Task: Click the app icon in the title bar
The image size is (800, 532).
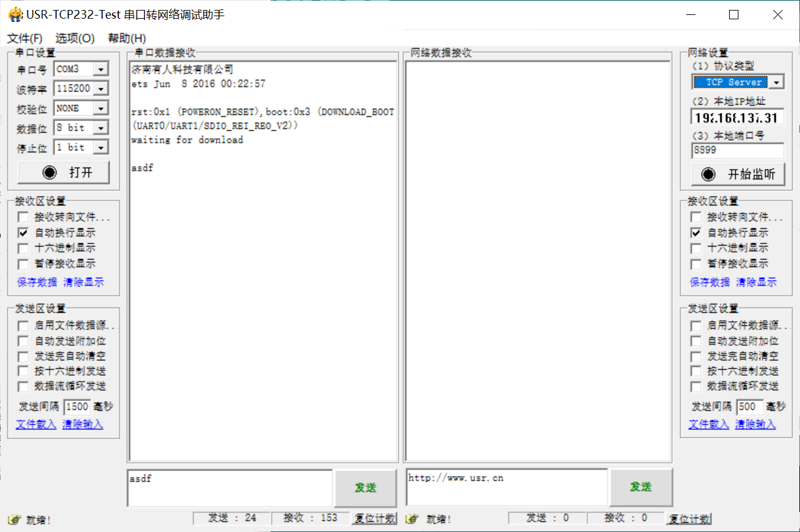Action: pos(15,14)
